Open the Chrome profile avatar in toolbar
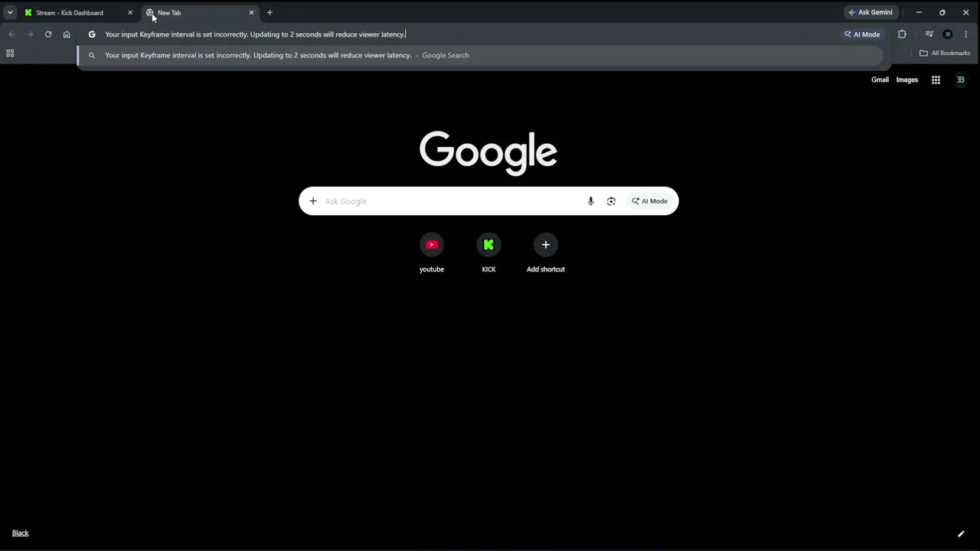Image resolution: width=980 pixels, height=551 pixels. pos(948,34)
